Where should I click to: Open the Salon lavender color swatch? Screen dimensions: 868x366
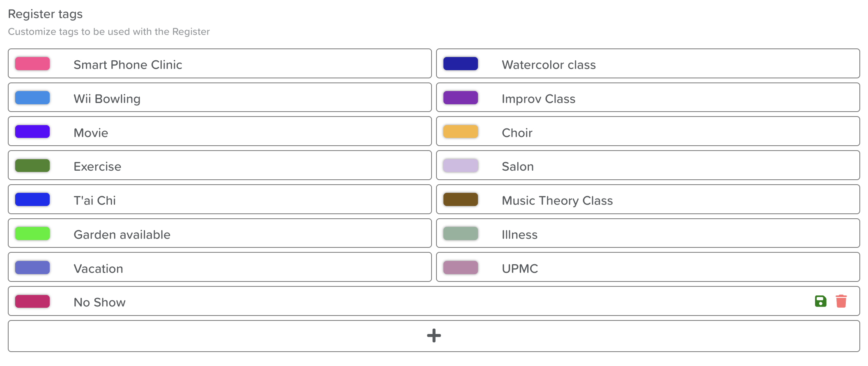461,166
